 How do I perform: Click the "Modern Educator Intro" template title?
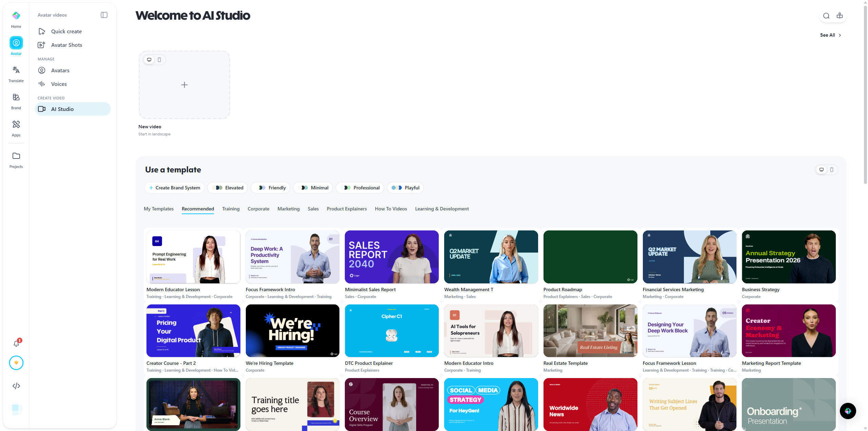click(469, 363)
